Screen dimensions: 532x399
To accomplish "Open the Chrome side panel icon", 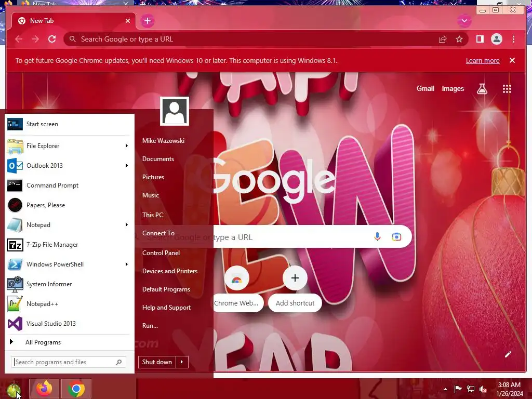I will (x=480, y=39).
